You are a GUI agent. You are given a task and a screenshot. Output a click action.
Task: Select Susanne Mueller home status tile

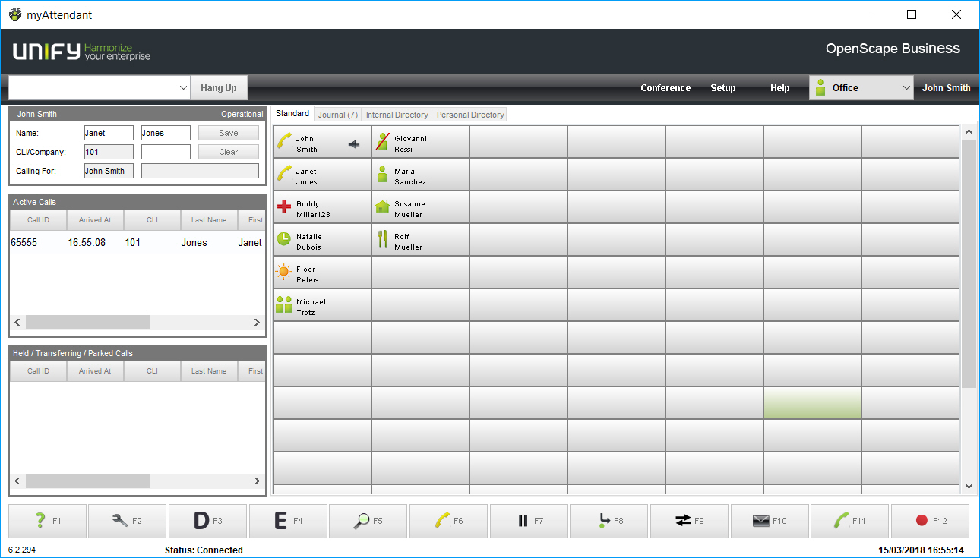click(420, 206)
